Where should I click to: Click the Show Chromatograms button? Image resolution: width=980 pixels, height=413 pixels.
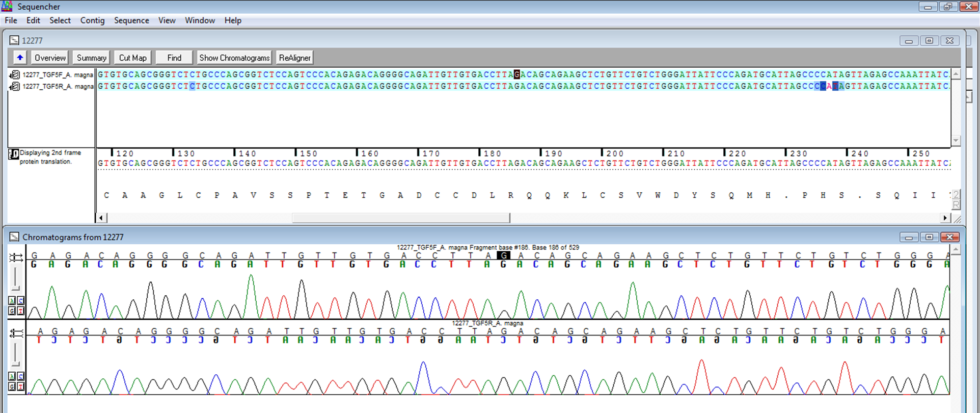(234, 58)
